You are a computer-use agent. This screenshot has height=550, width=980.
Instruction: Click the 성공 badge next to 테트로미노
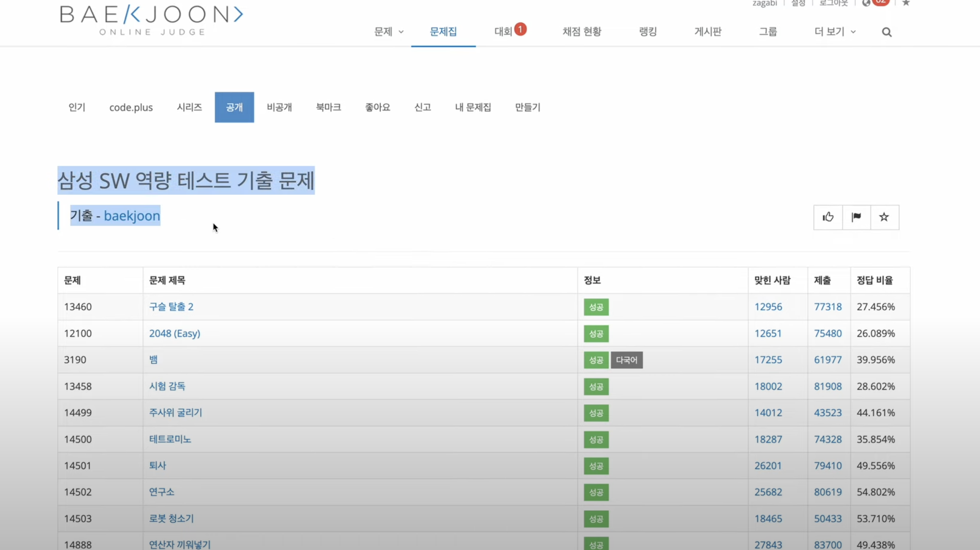point(596,439)
